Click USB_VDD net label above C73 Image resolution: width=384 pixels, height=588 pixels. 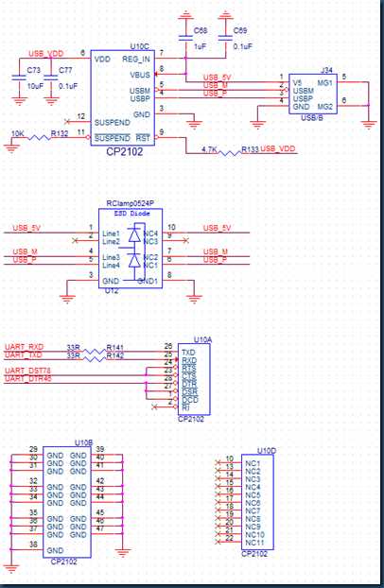[x=46, y=54]
